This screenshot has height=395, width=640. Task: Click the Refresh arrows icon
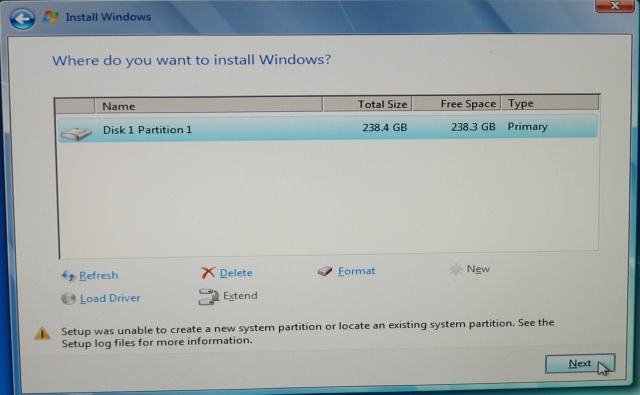point(68,276)
